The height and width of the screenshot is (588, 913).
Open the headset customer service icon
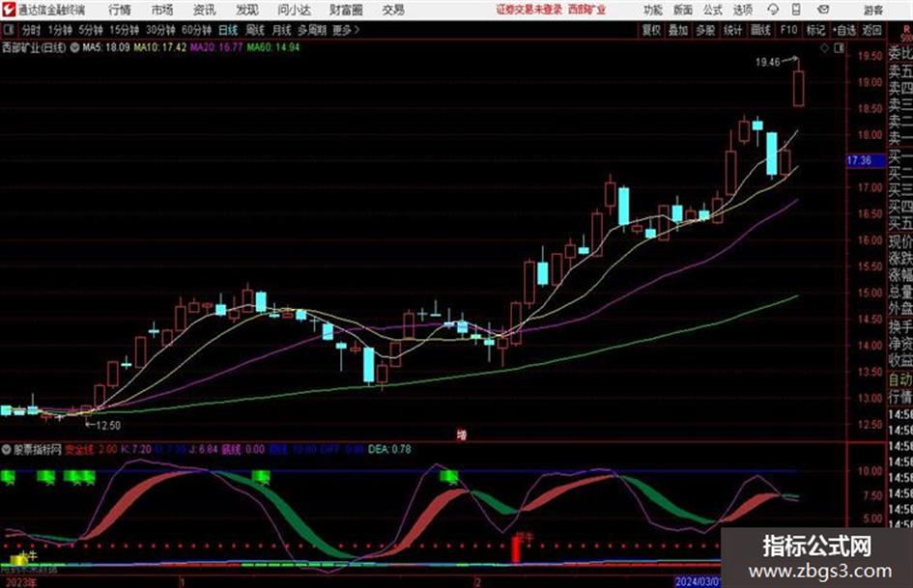click(x=773, y=10)
